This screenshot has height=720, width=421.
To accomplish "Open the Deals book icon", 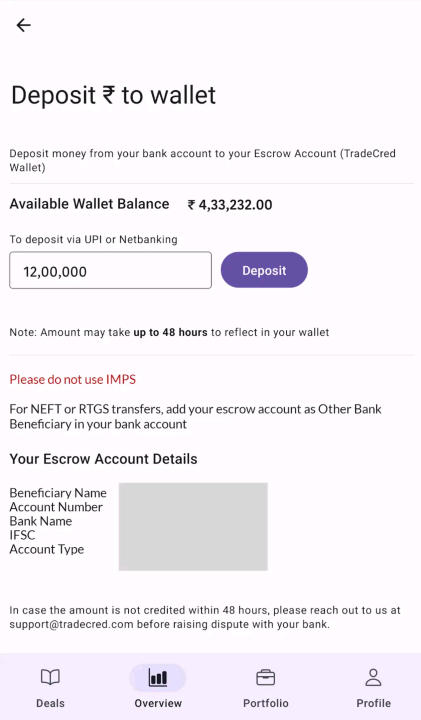I will point(50,677).
